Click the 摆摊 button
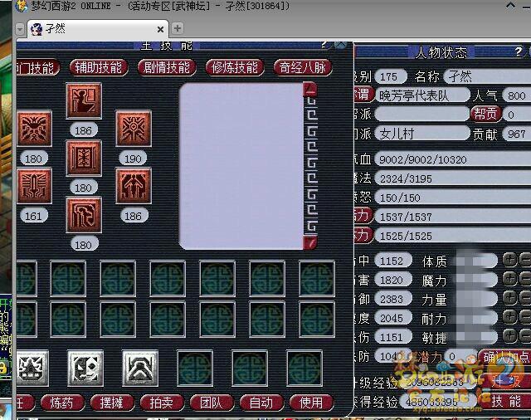This screenshot has width=531, height=420. [112, 403]
